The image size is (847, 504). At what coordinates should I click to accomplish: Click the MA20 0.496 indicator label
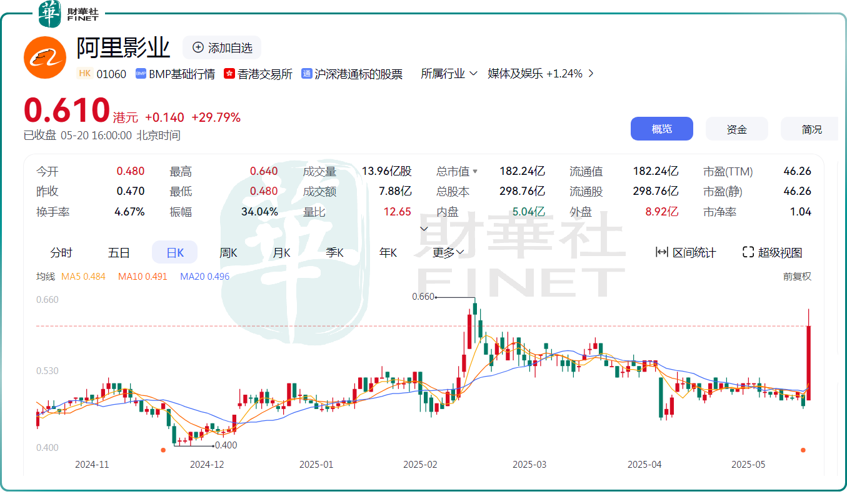pos(205,276)
